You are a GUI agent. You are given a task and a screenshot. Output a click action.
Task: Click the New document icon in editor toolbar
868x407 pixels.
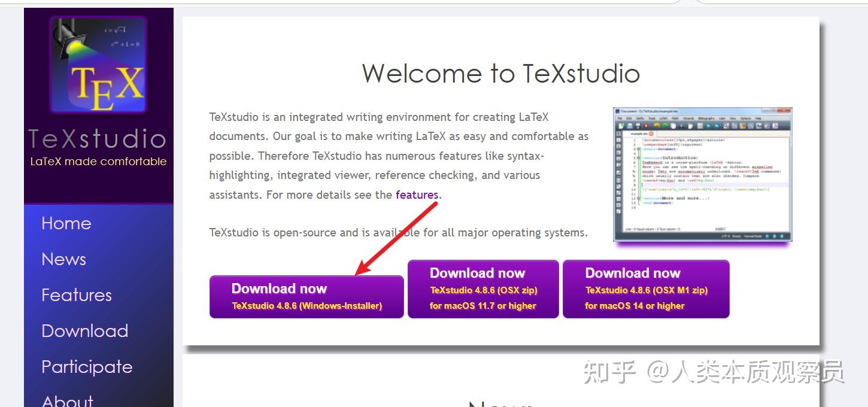click(621, 125)
